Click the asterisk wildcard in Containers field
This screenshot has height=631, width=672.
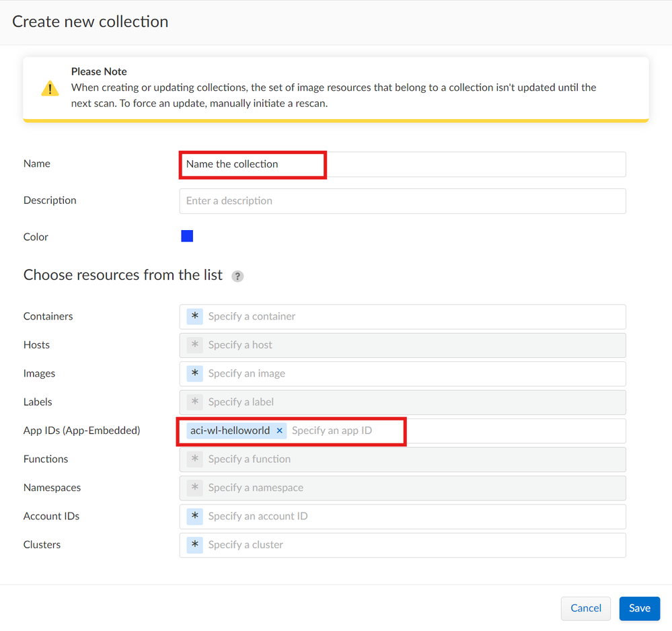click(x=195, y=316)
